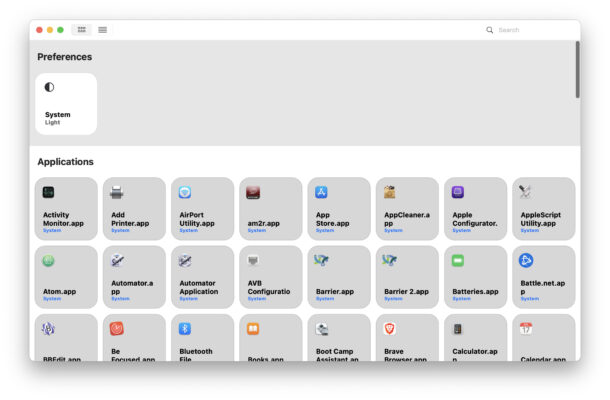Screen dimensions: 610x400
Task: Open the App Store app icon
Action: pos(321,192)
